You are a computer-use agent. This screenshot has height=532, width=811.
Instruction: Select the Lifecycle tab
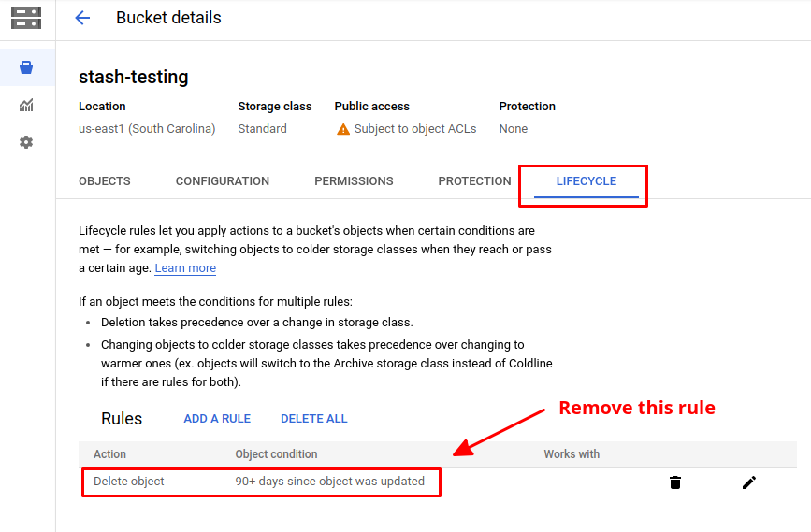coord(586,181)
